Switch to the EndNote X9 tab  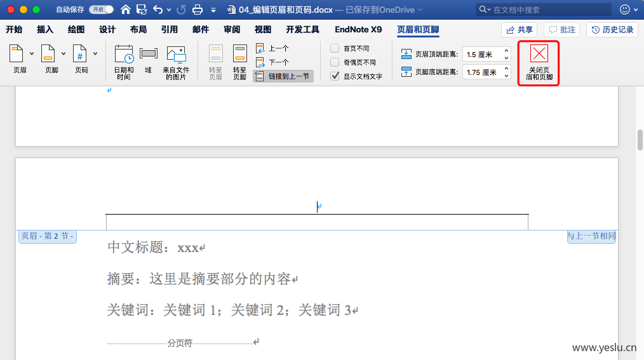[358, 30]
